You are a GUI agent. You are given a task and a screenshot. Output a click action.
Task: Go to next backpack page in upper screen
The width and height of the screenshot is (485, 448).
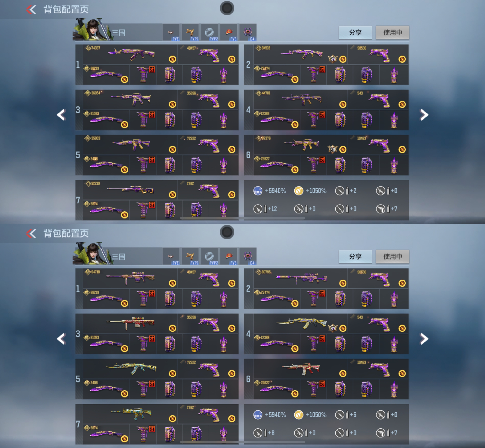tap(424, 115)
